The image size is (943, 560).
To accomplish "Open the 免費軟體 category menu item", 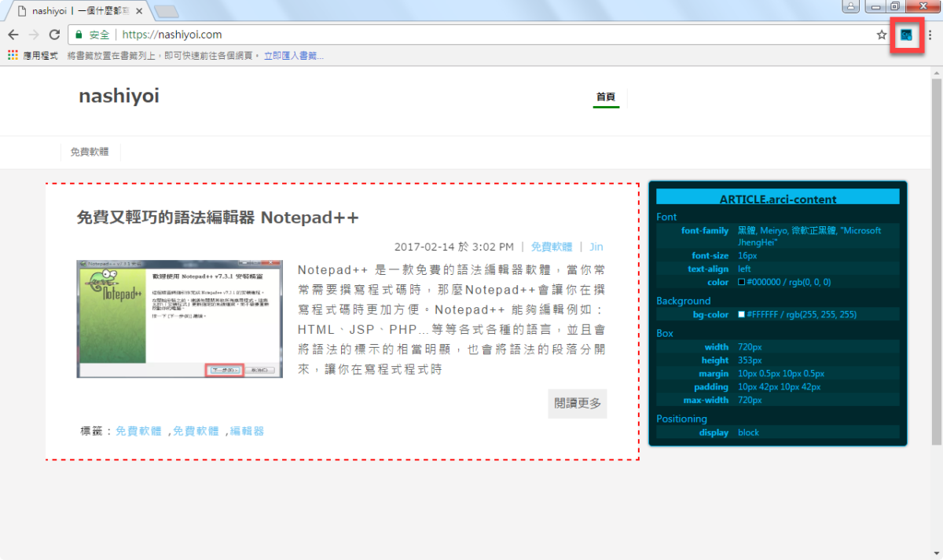I will (90, 152).
